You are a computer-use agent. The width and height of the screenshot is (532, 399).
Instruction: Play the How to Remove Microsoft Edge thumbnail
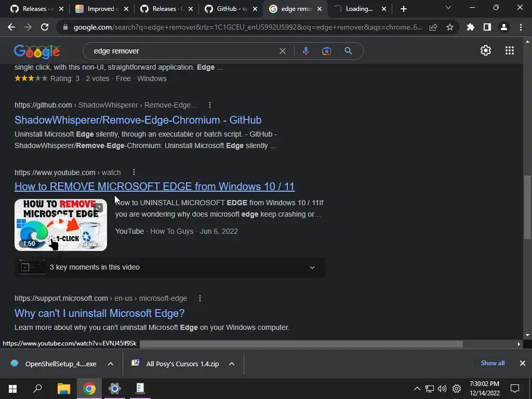[x=61, y=225]
